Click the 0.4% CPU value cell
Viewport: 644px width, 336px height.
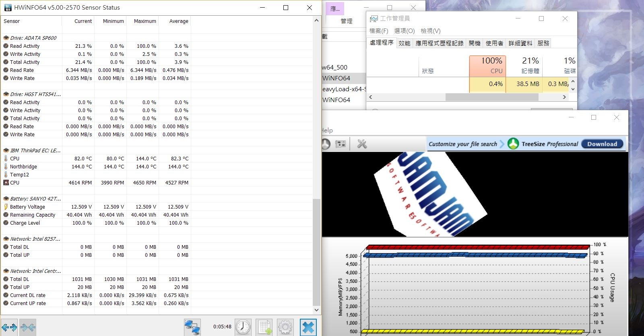click(x=487, y=84)
